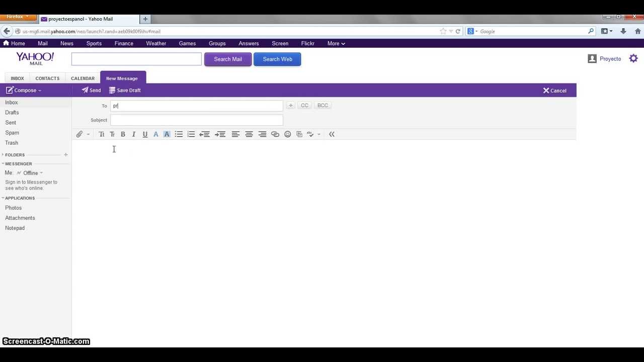Add a BCC recipient field
644x362 pixels.
point(323,106)
